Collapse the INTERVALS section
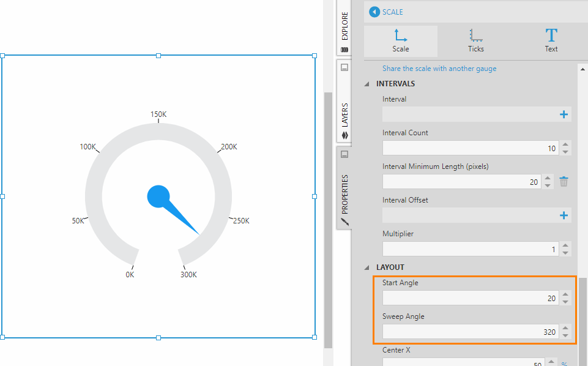Viewport: 588px width, 366px height. (x=368, y=84)
